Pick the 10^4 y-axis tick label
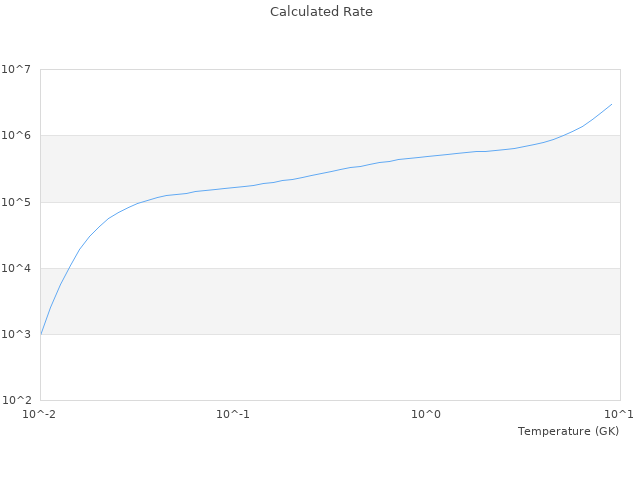 click(x=16, y=268)
